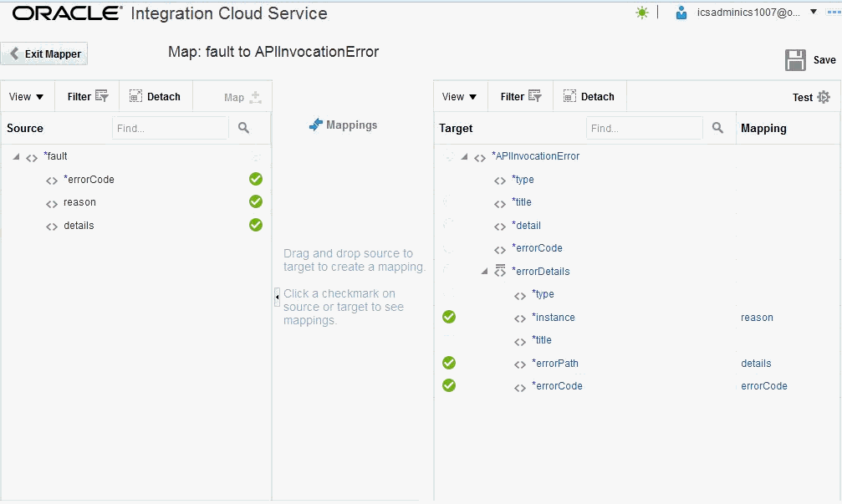Click the source Filter funnel icon
Viewport: 842px width, 504px height.
tap(102, 96)
